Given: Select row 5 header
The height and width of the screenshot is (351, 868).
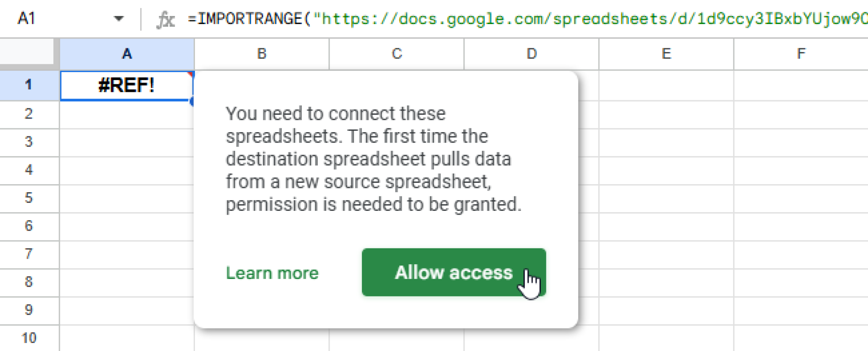Looking at the screenshot, I should pyautogui.click(x=28, y=197).
